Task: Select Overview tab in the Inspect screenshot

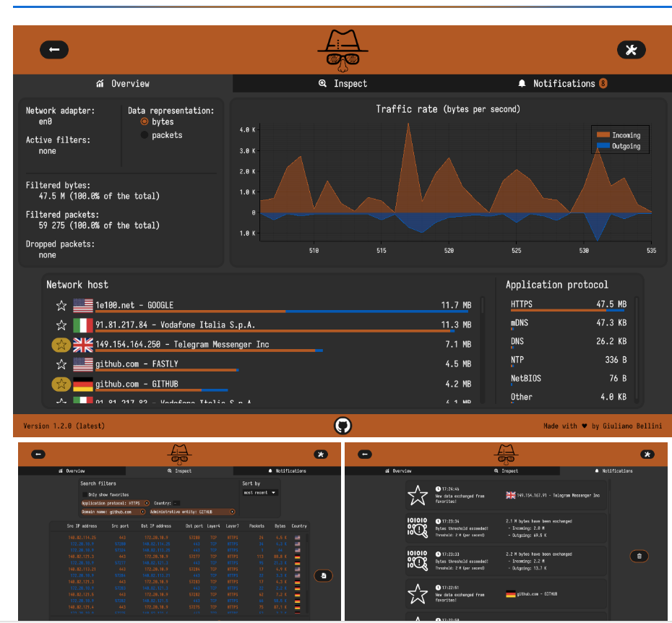Action: [x=72, y=471]
